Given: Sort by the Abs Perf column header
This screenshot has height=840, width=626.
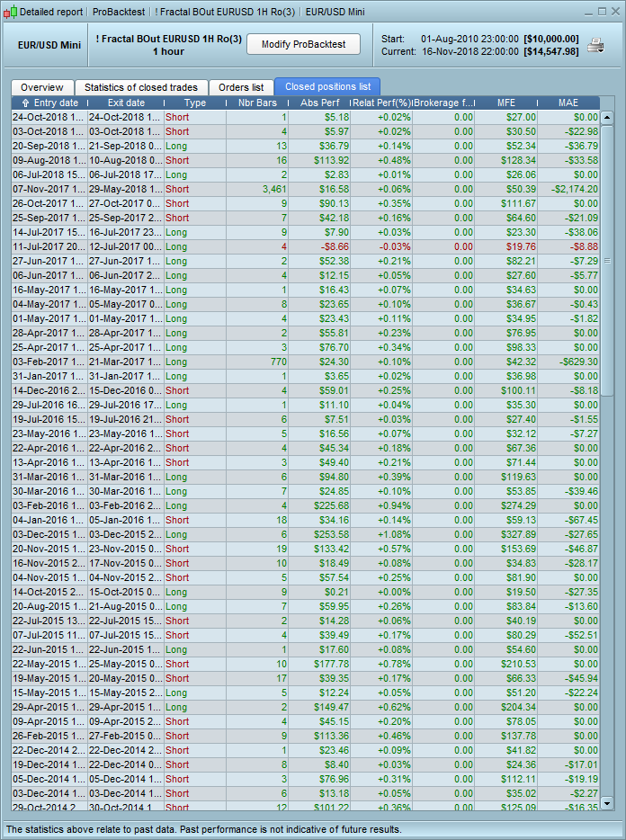Looking at the screenshot, I should 319,103.
